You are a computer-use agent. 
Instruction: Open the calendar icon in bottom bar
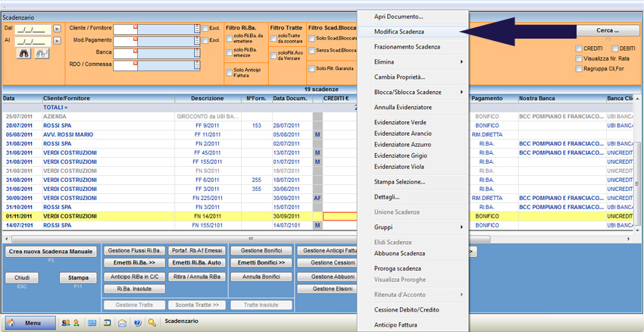click(x=92, y=323)
